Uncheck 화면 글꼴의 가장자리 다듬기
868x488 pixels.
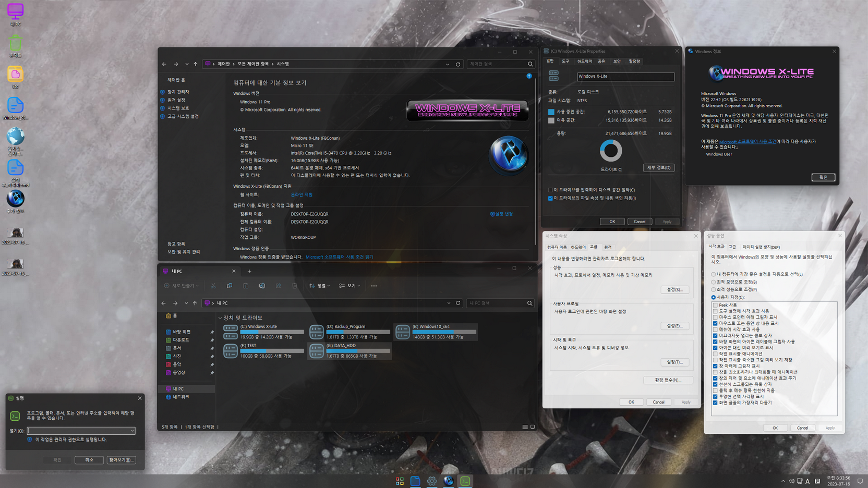pyautogui.click(x=715, y=402)
